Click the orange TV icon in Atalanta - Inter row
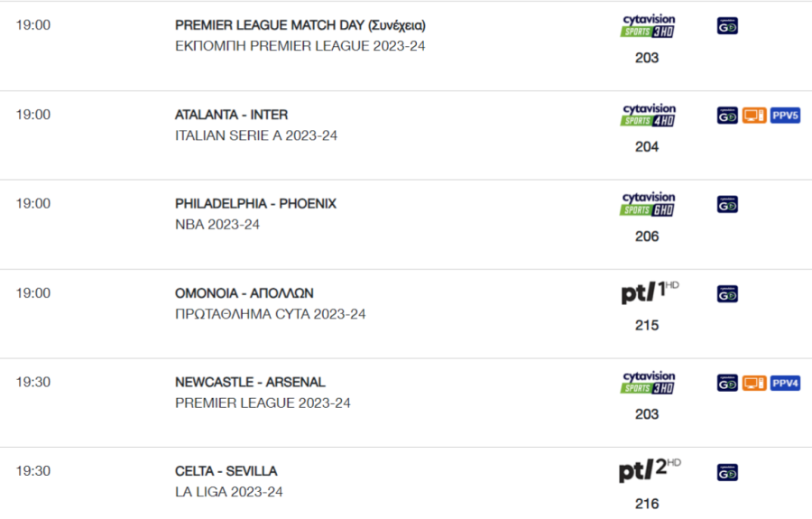812x519 pixels. [754, 115]
